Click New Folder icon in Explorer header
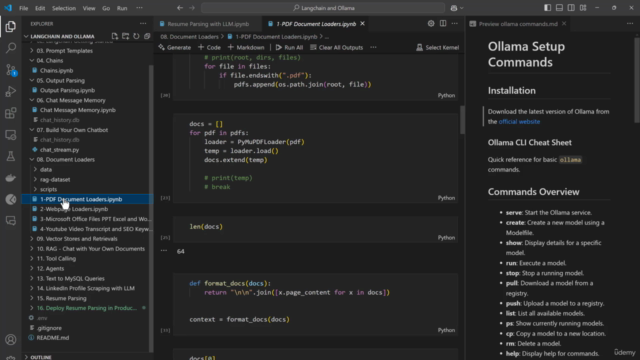The height and width of the screenshot is (360, 640). point(125,36)
